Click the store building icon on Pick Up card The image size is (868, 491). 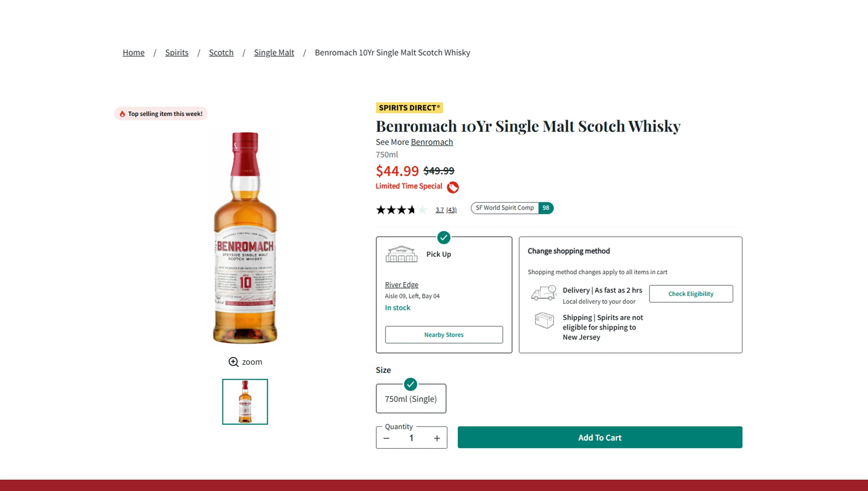tap(401, 253)
